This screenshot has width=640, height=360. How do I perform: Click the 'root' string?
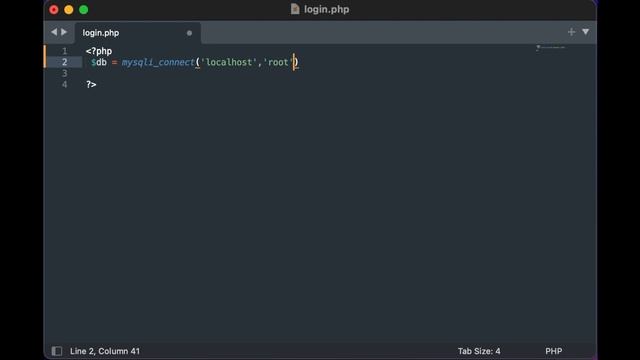pyautogui.click(x=278, y=62)
